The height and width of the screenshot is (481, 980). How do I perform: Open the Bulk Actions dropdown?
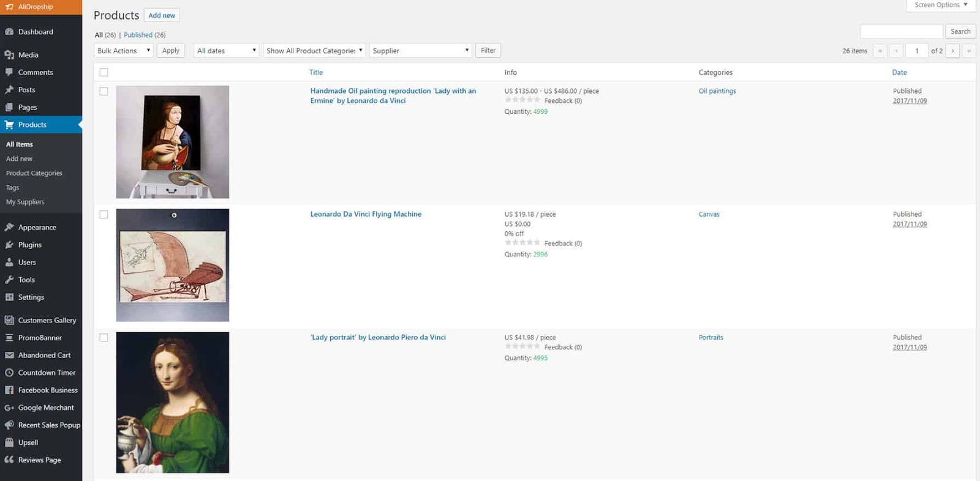pos(124,51)
